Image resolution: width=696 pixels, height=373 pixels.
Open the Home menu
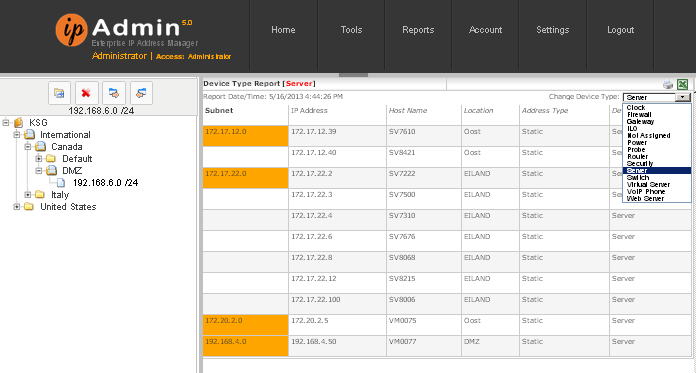283,30
